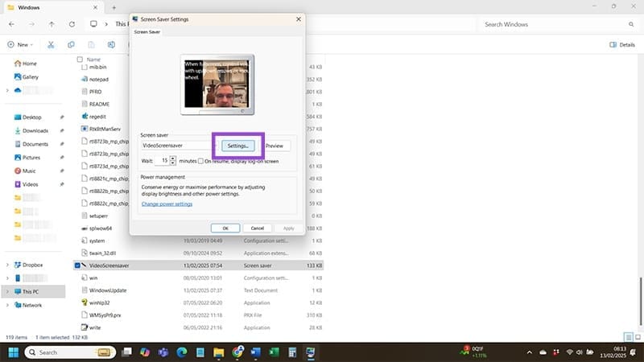
Task: Open the Change power settings link
Action: coord(167,204)
